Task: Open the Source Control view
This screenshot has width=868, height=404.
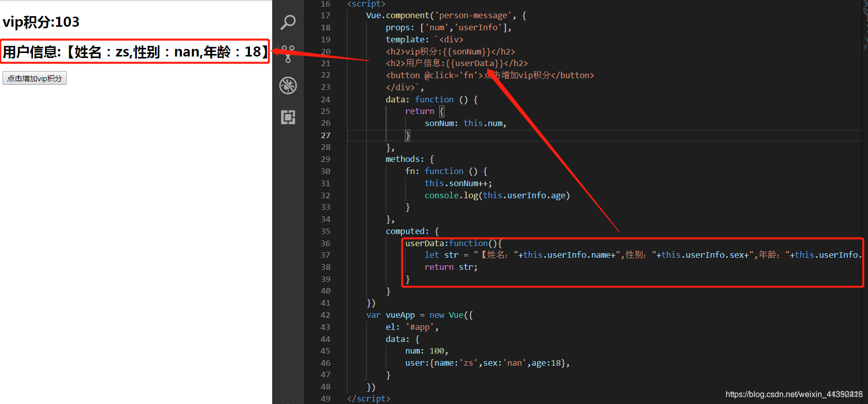Action: pyautogui.click(x=288, y=54)
